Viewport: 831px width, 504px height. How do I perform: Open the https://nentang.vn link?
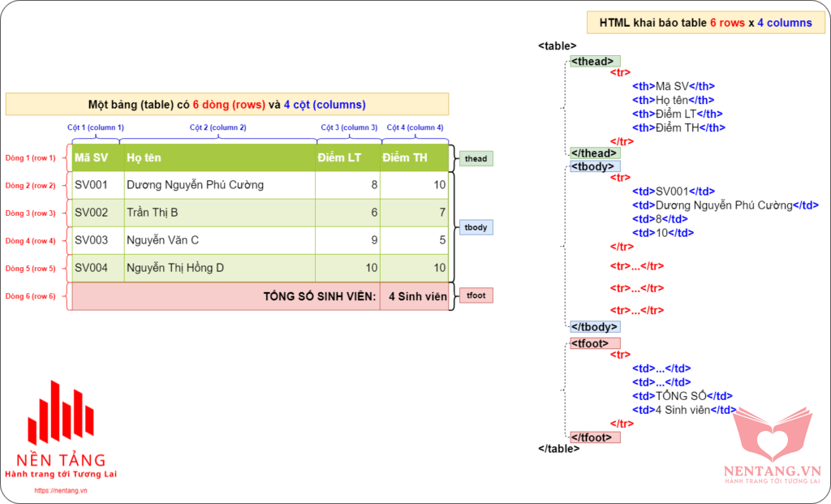[x=61, y=490]
